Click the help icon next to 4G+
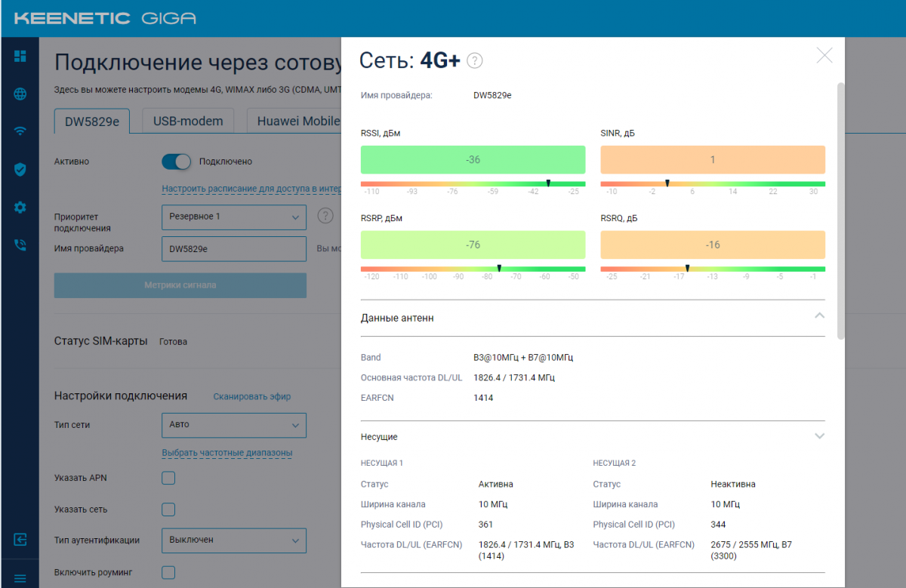The image size is (906, 588). 474,61
